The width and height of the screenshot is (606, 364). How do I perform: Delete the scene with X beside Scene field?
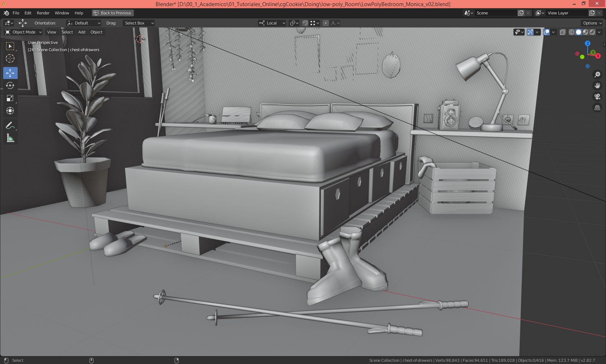pos(528,13)
